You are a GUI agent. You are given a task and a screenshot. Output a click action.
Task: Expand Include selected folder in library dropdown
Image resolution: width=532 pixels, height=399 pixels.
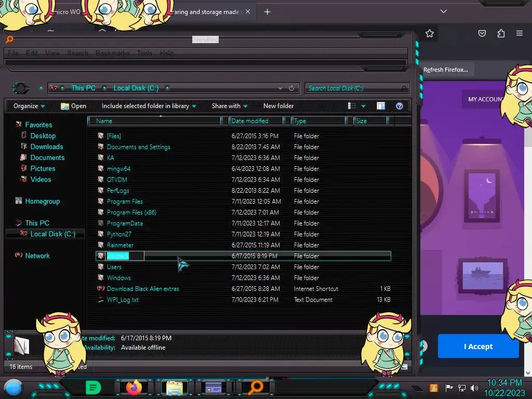[149, 106]
